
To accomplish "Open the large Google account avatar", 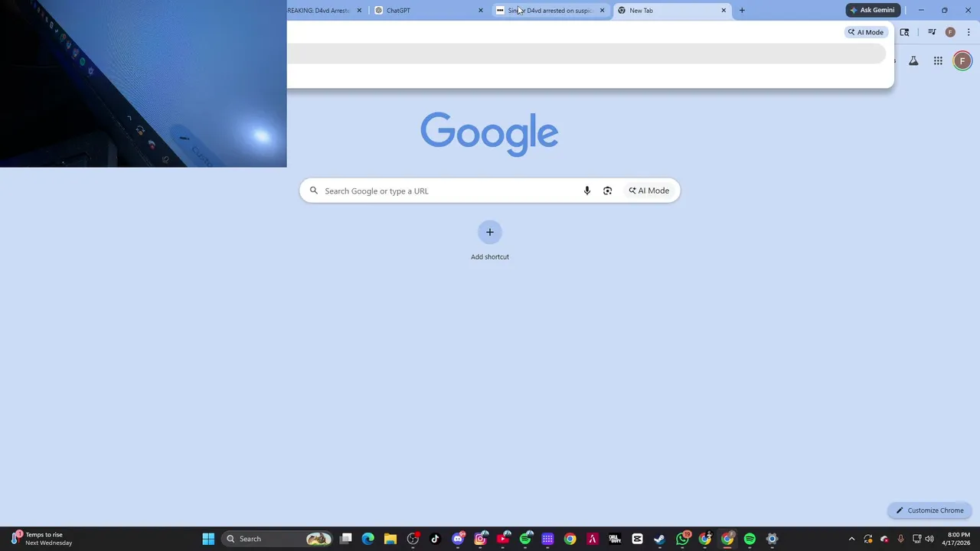I will 962,61.
